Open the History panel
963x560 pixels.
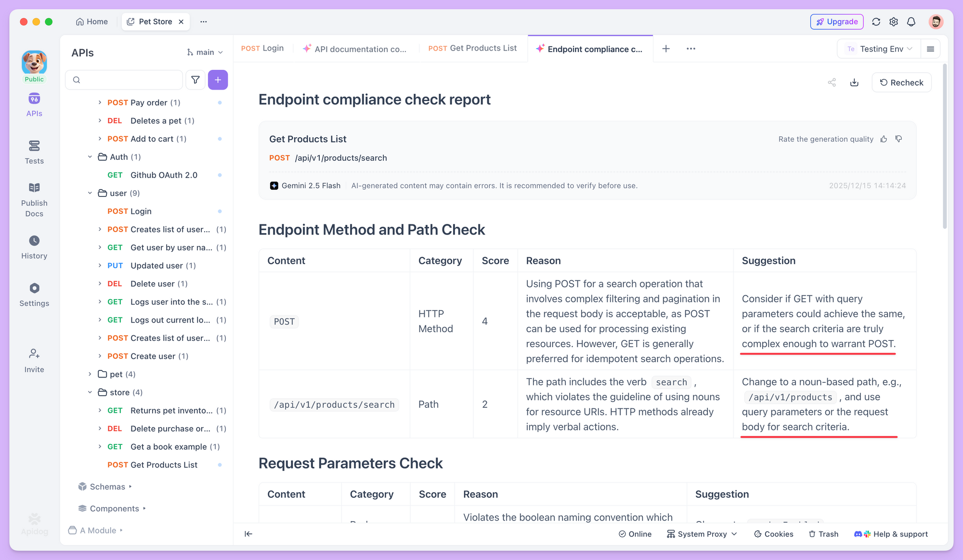[34, 247]
